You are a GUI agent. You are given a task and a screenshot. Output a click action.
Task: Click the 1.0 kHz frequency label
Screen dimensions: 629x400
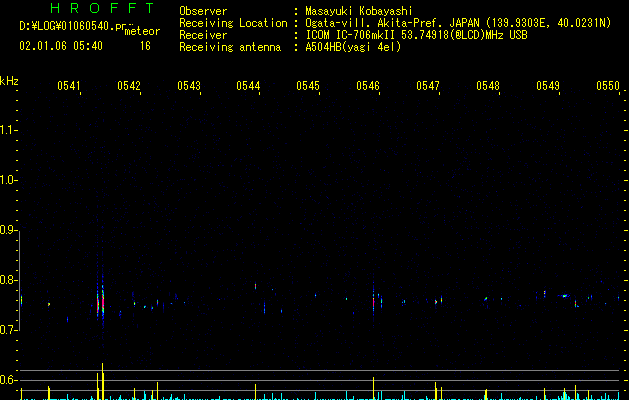click(8, 180)
